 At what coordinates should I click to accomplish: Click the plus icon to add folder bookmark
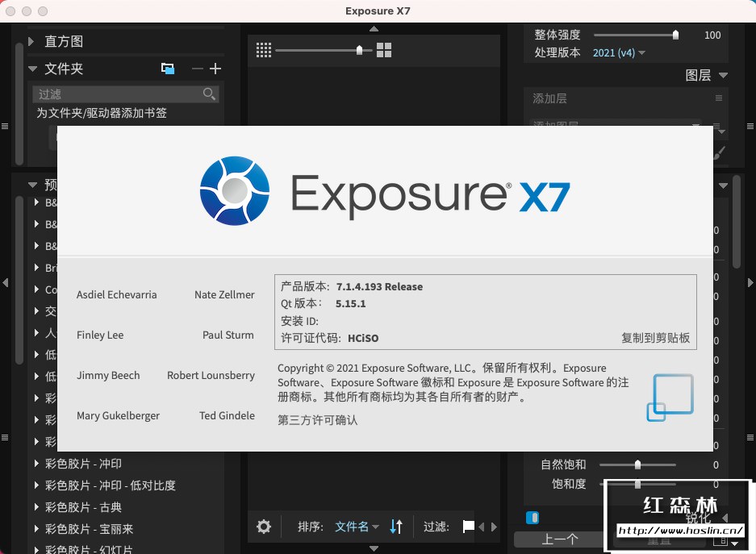point(215,69)
